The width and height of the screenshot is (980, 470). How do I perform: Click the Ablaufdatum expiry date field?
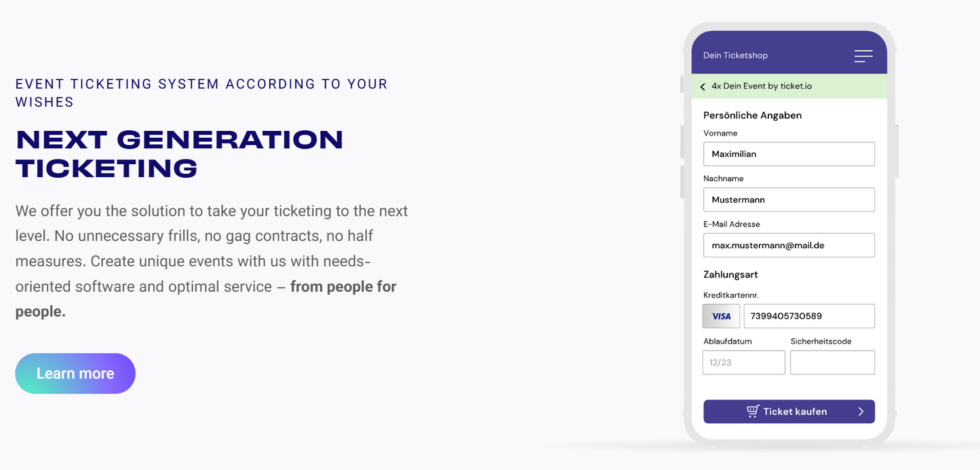click(x=743, y=363)
